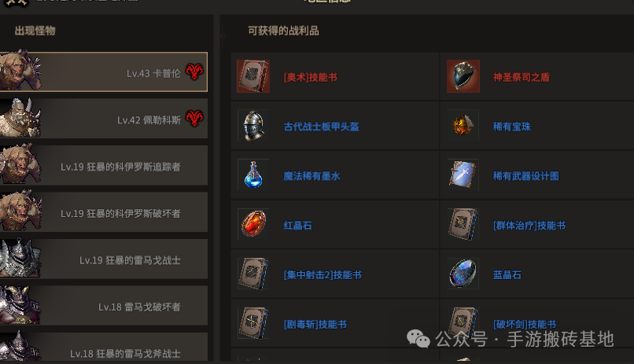Select Lv.19 狂暴的科伊罗斯追踪者 monster entry
The image size is (634, 364).
coord(104,165)
